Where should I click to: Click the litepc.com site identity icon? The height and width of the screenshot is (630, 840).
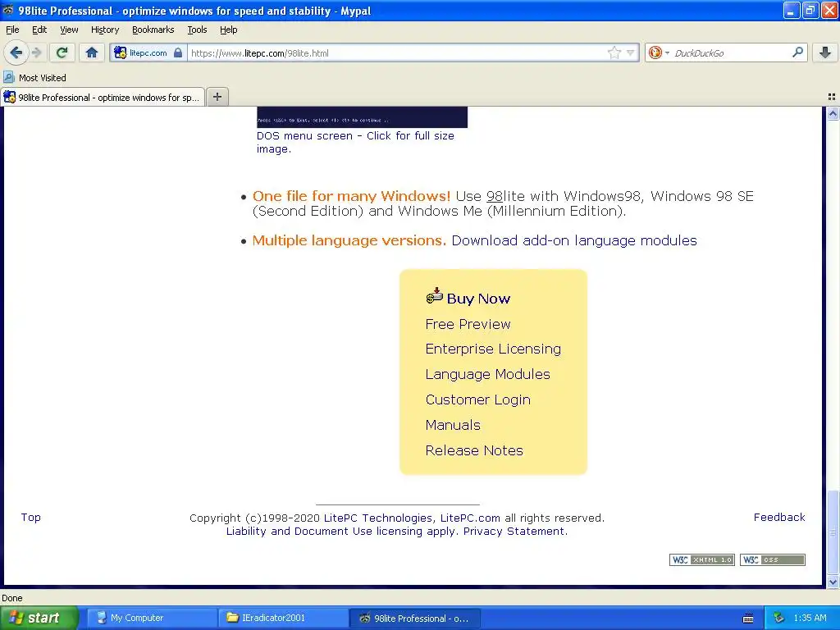click(x=120, y=52)
